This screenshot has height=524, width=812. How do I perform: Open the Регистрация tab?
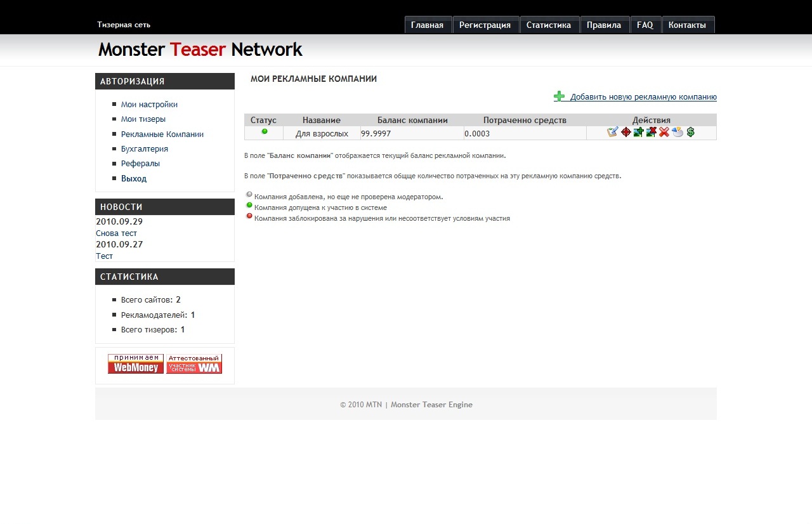coord(485,25)
